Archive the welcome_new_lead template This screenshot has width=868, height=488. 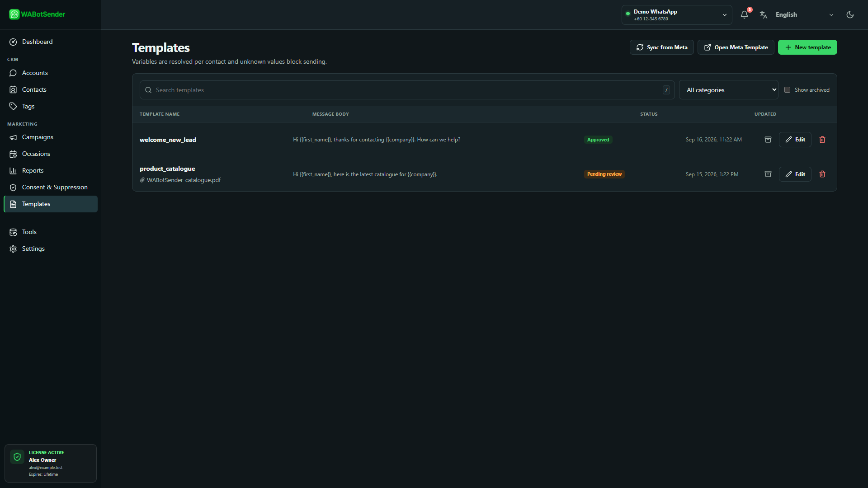[768, 140]
